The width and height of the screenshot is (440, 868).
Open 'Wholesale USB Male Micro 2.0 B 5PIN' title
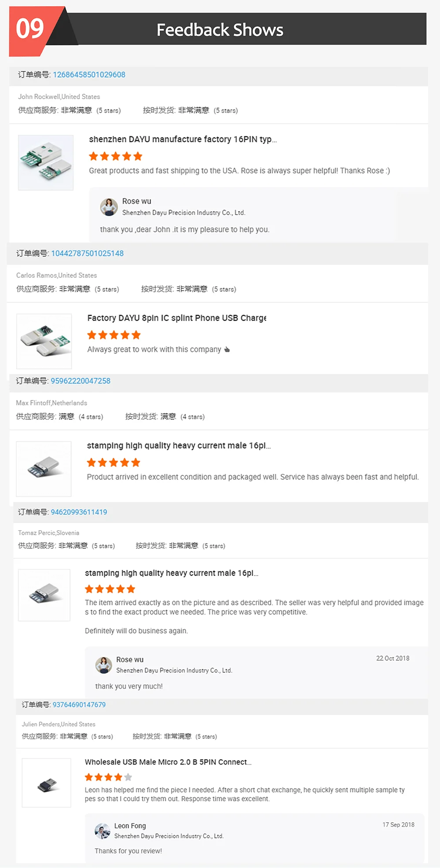click(x=168, y=762)
